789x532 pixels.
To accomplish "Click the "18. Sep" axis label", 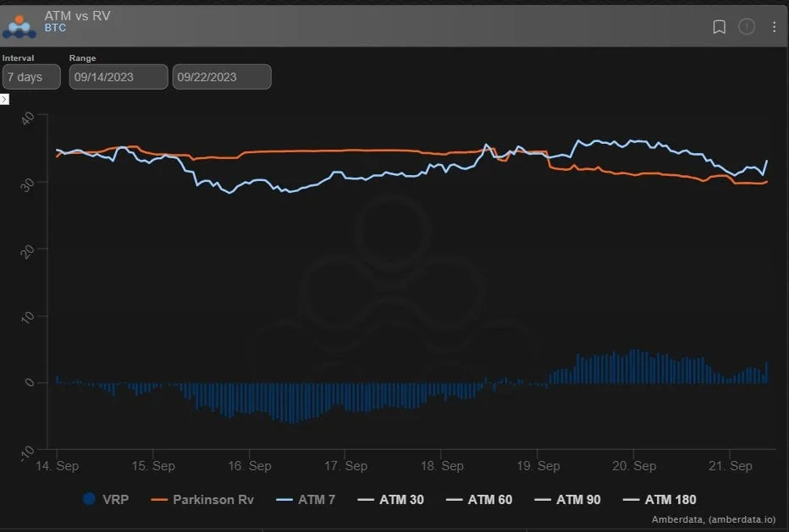I will (442, 466).
